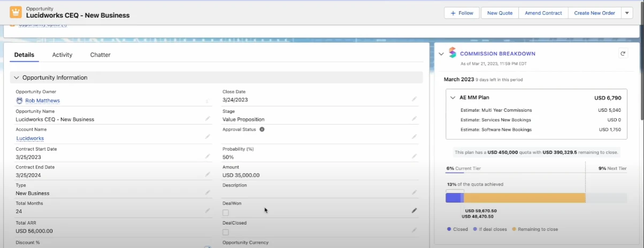Click the New Quote button
The height and width of the screenshot is (248, 644).
tap(500, 13)
